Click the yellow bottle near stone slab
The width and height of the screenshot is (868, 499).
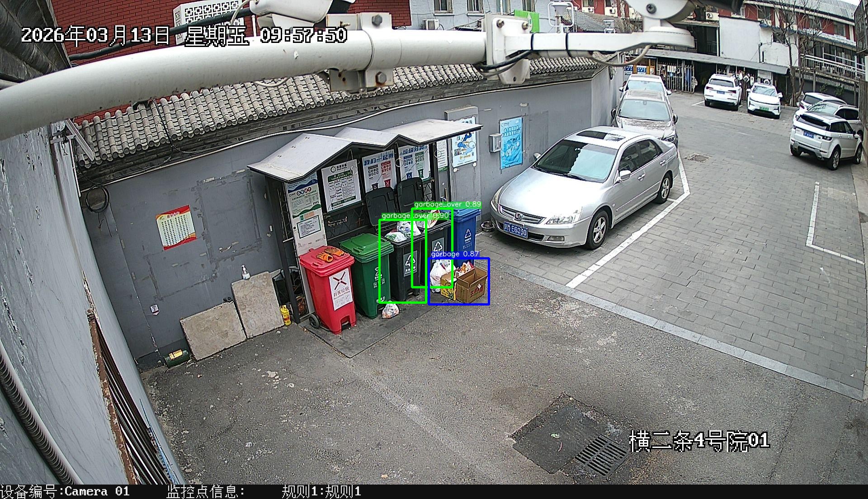(x=286, y=315)
